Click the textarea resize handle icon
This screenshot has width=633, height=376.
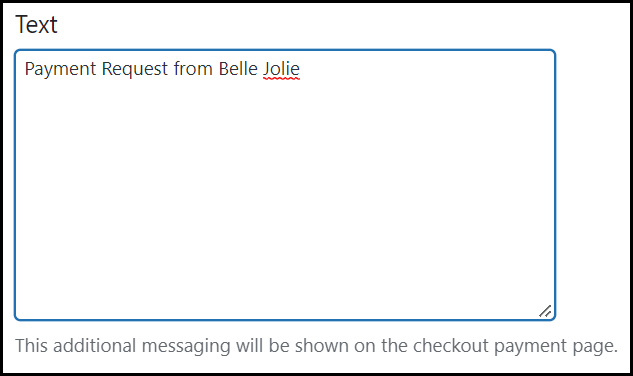click(x=545, y=311)
